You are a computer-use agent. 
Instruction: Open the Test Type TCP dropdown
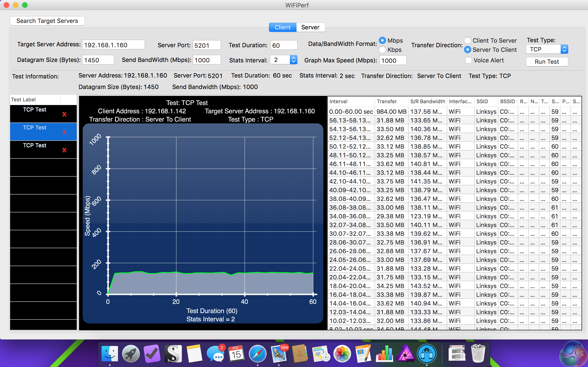[x=547, y=49]
